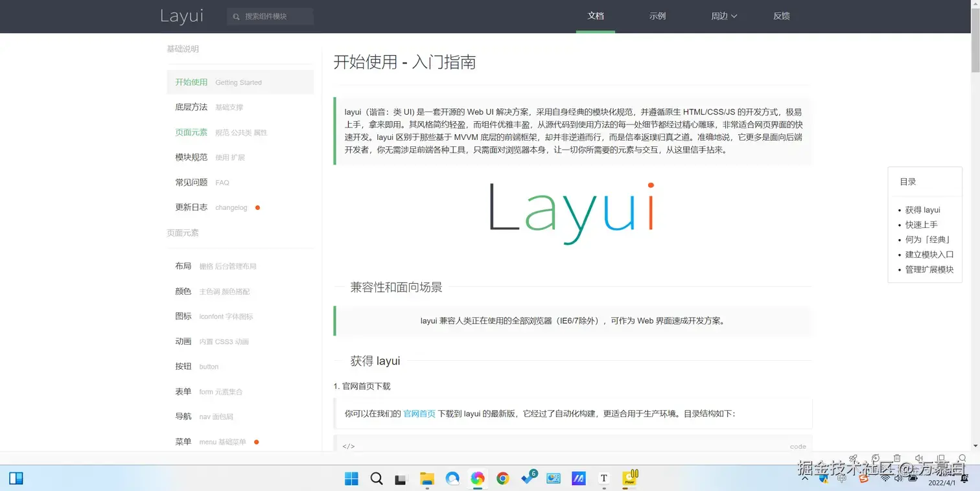Click the 目录 panel title
This screenshot has width=980, height=491.
coord(907,182)
